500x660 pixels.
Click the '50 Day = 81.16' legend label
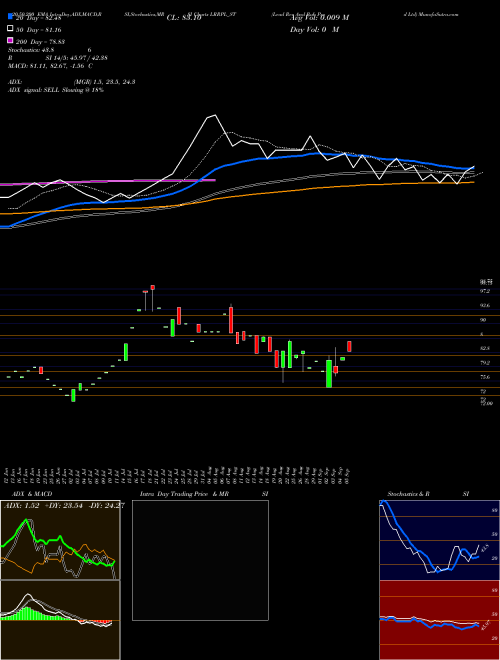(38, 30)
